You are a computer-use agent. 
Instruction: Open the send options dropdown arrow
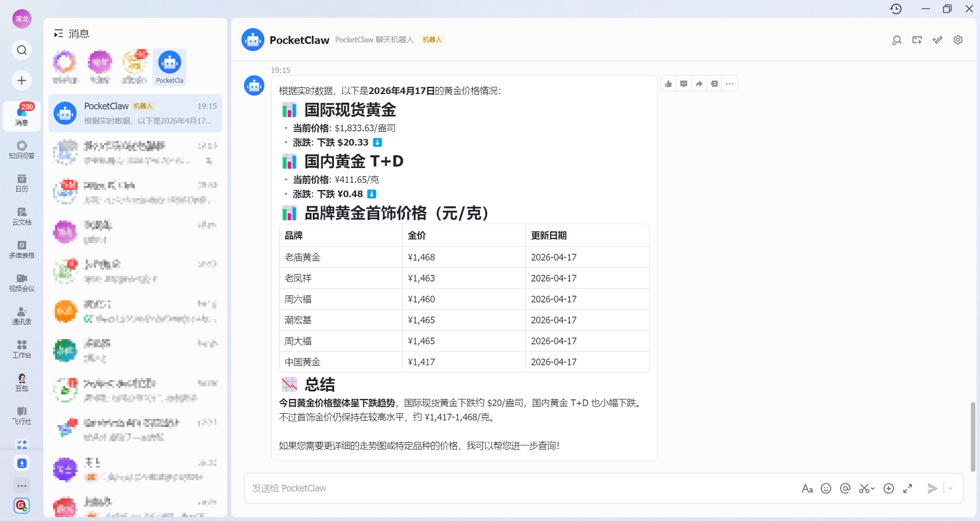(x=950, y=489)
